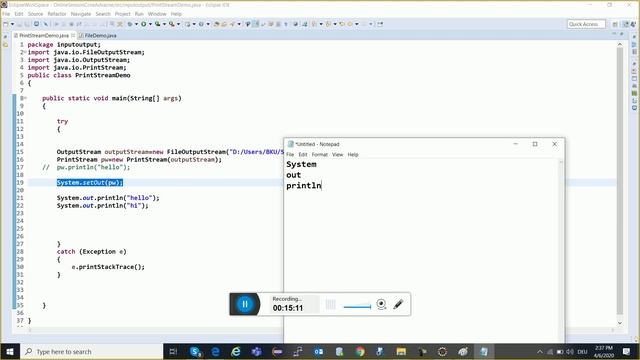This screenshot has width=640, height=360.
Task: Pause the screen recording
Action: point(245,304)
